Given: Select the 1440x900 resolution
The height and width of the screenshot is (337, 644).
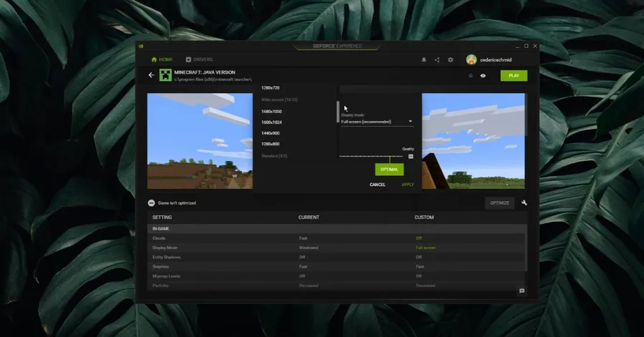Looking at the screenshot, I should tap(270, 133).
